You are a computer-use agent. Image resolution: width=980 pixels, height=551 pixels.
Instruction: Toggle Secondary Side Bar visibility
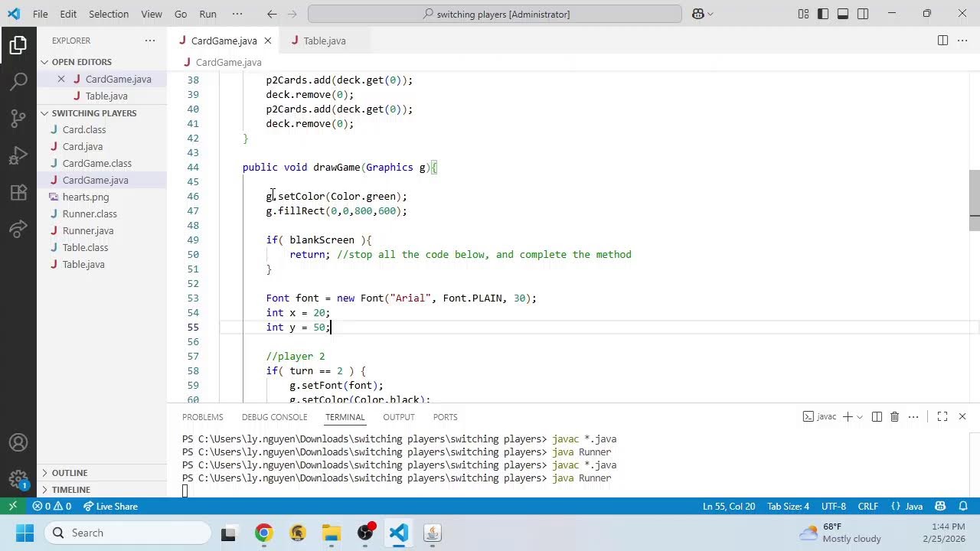coord(863,14)
